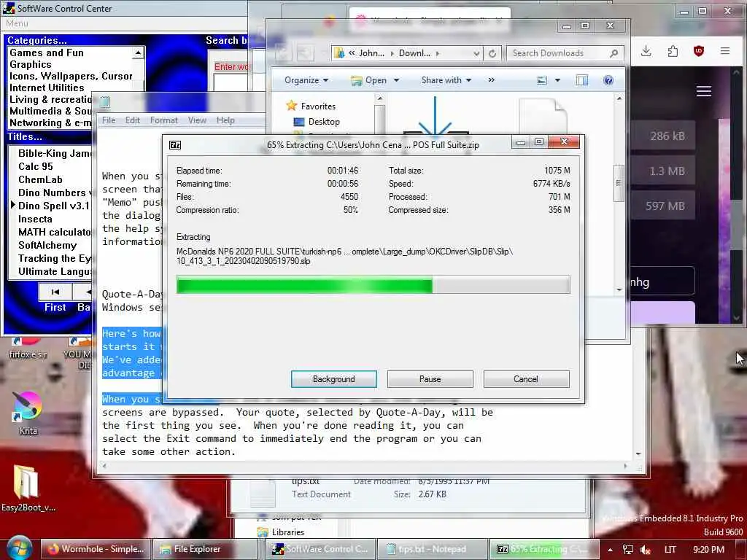
Task: Select Libraries in navigation pane
Action: 287,532
